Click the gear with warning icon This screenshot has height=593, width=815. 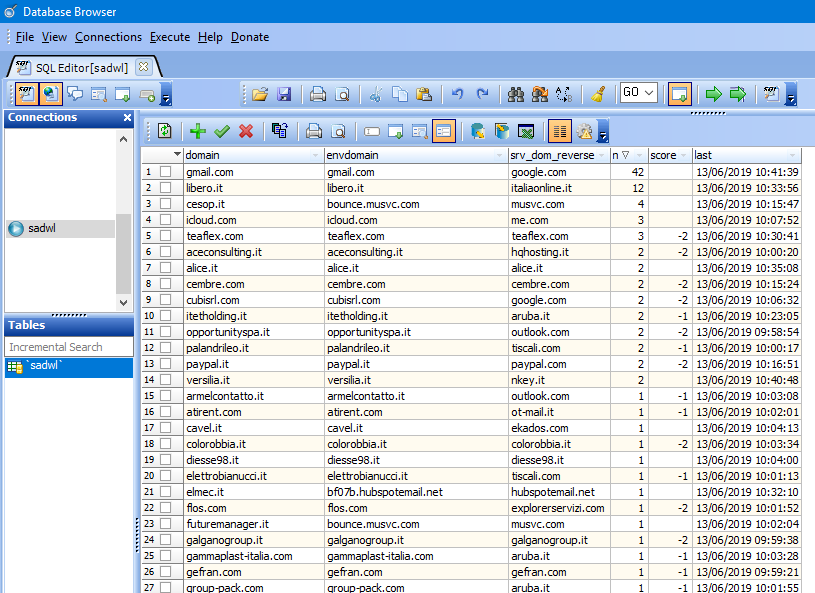(x=584, y=131)
